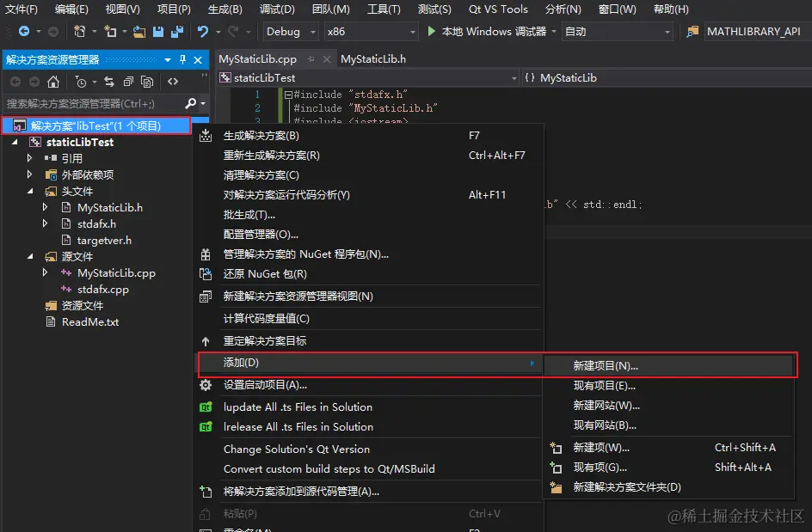Screen dimensions: 812x532
Task: Click the Save floppy disk icon
Action: (158, 32)
